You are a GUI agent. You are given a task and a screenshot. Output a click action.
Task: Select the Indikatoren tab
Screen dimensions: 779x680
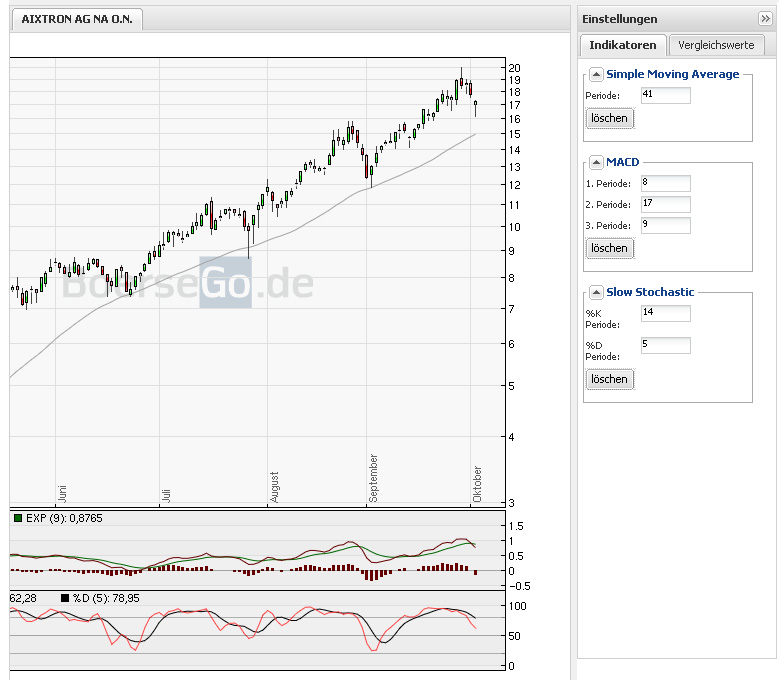tap(623, 45)
